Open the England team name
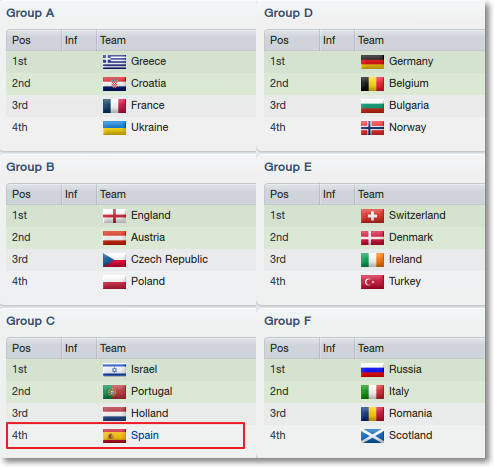This screenshot has height=467, width=494. pos(151,215)
